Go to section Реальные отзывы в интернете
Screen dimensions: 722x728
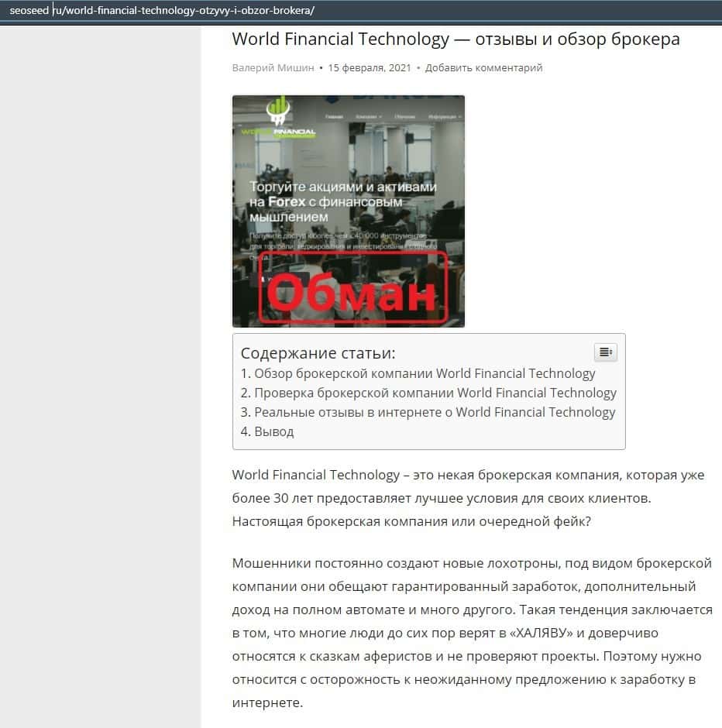435,412
